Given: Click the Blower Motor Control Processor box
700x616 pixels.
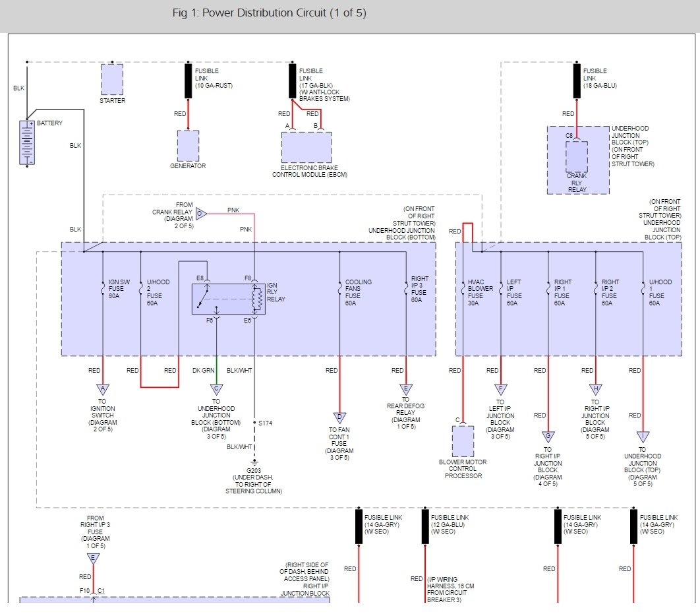Looking at the screenshot, I should click(x=463, y=441).
